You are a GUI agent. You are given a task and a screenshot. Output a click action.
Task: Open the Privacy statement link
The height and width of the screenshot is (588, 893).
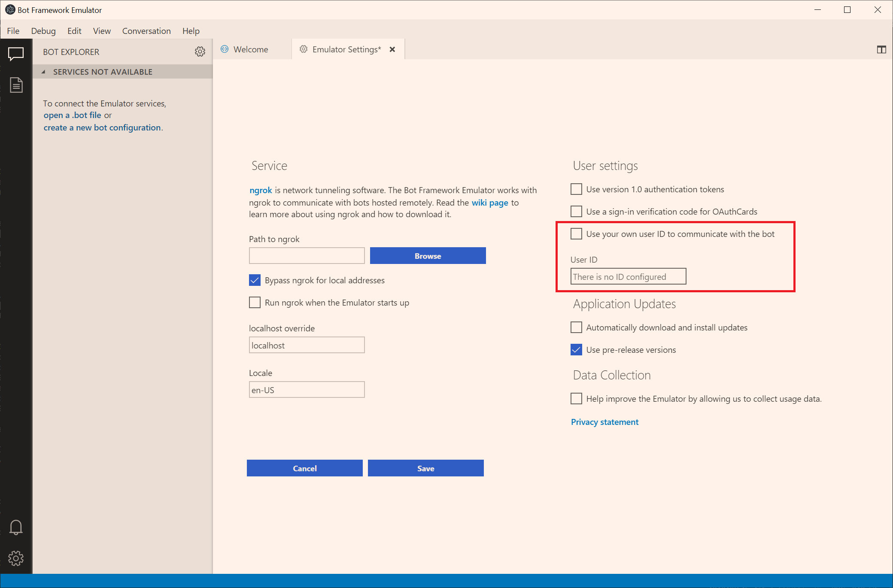(604, 422)
